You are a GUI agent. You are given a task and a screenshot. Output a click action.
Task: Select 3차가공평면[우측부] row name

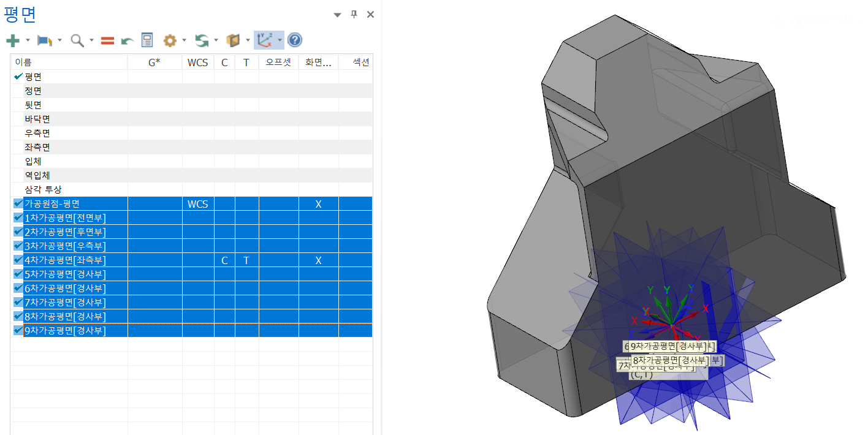66,246
